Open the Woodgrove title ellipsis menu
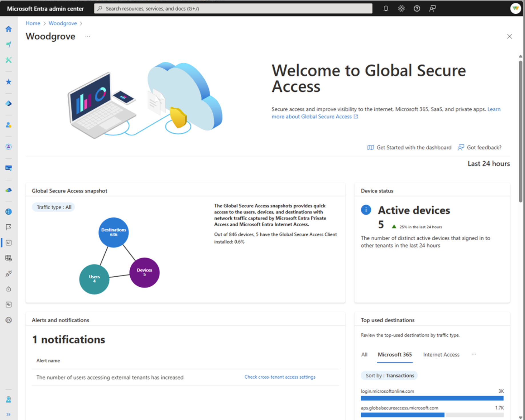The image size is (525, 420). click(x=87, y=36)
